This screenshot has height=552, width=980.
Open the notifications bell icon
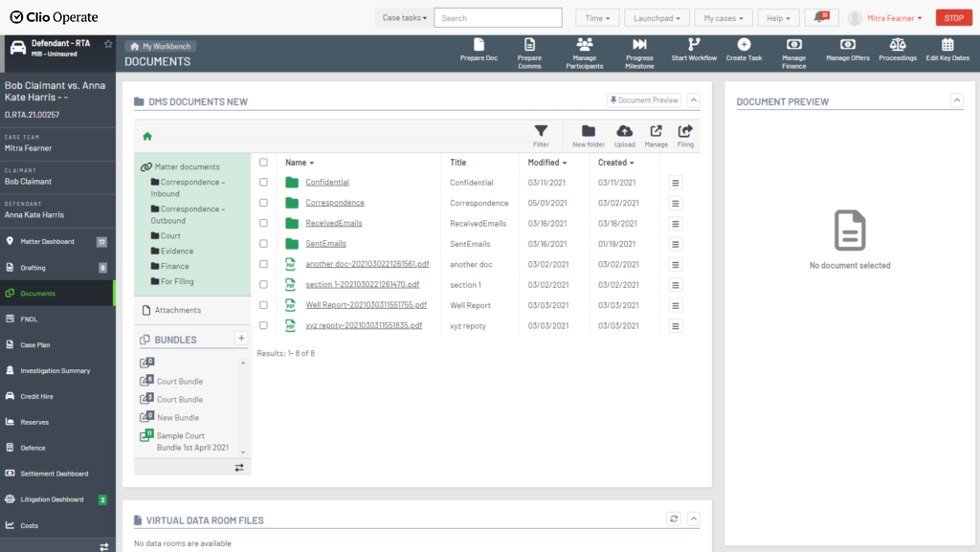coord(820,17)
